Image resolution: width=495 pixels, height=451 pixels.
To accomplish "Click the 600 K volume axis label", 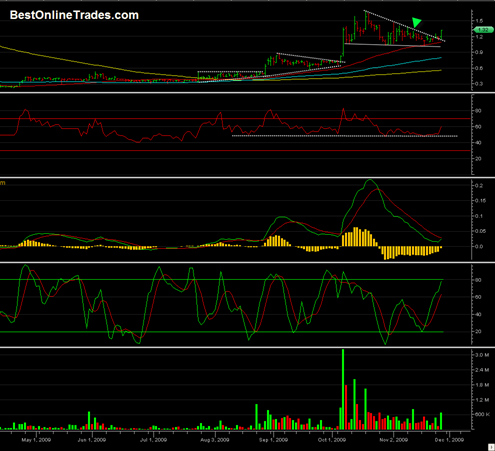I will coord(482,414).
